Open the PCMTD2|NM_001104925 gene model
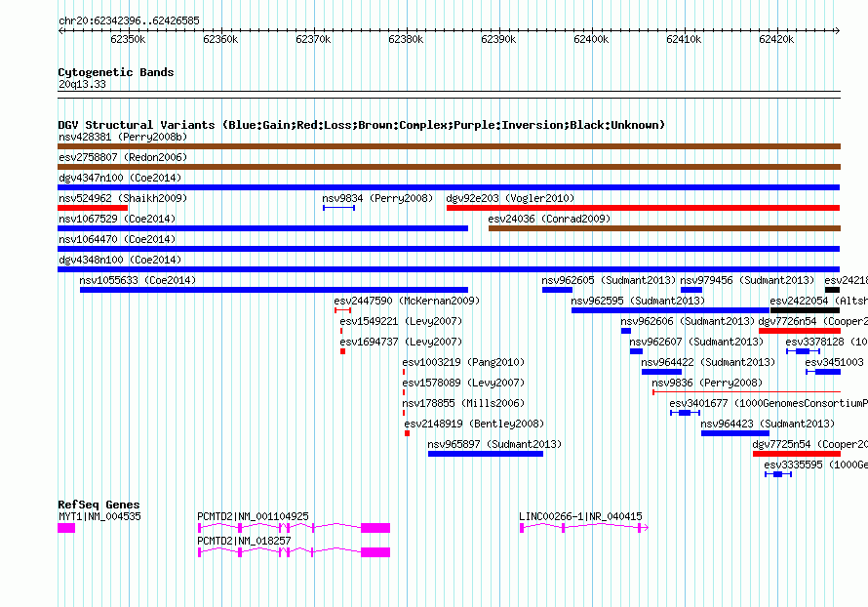This screenshot has height=607, width=868. click(294, 528)
